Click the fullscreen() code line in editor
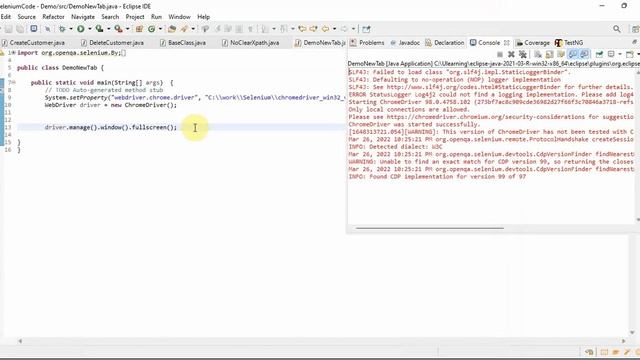The width and height of the screenshot is (640, 360). click(x=111, y=127)
